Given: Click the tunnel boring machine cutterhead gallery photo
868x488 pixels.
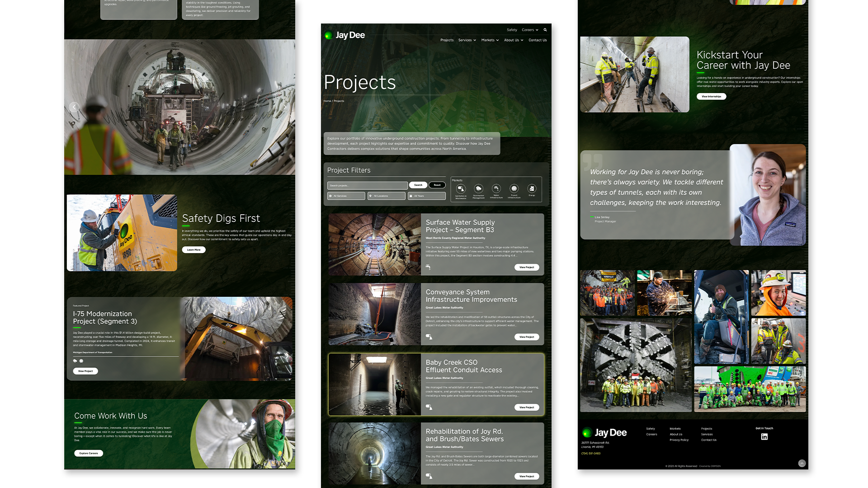Looking at the screenshot, I should click(636, 365).
